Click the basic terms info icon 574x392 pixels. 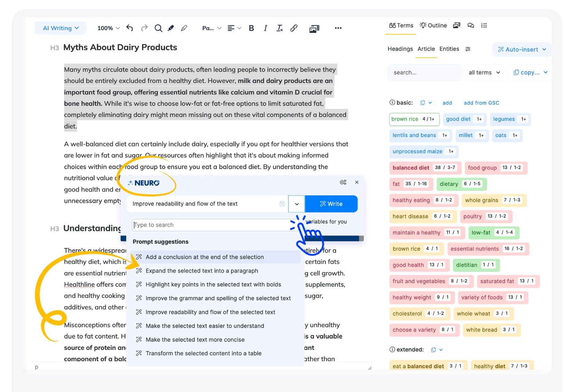[392, 103]
